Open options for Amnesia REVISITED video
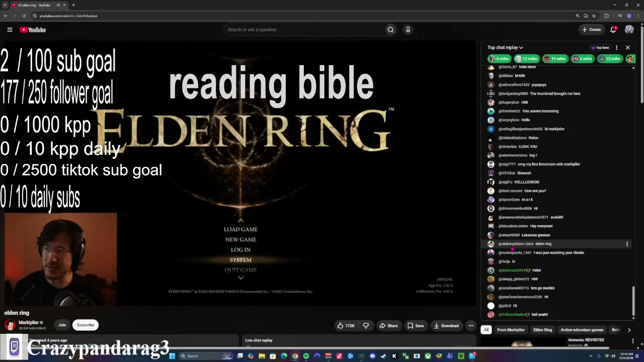644x362 pixels. pos(632,341)
